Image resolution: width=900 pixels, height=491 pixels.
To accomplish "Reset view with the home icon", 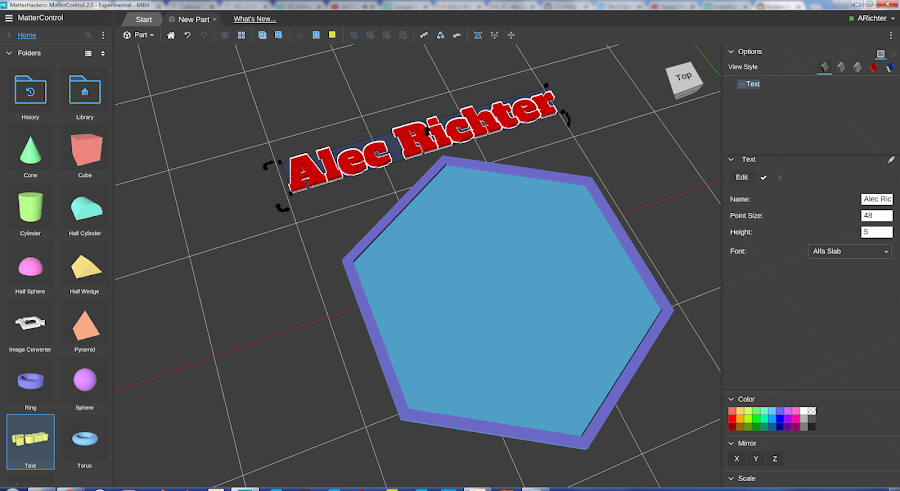I will [170, 35].
